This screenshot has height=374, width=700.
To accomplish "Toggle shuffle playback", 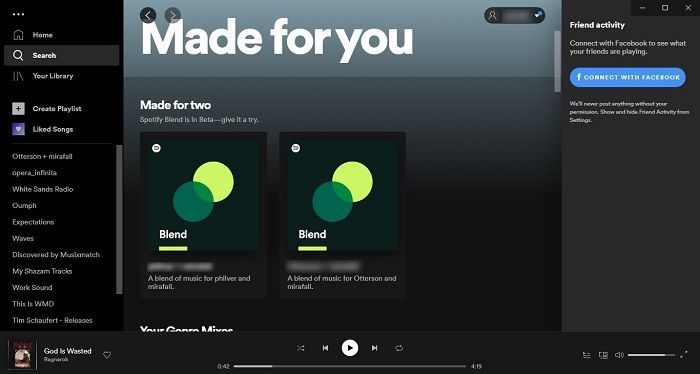I will tap(300, 348).
